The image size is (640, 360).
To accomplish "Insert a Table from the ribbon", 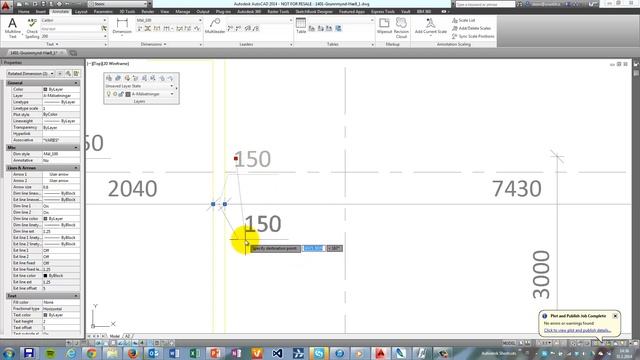I will click(x=301, y=25).
